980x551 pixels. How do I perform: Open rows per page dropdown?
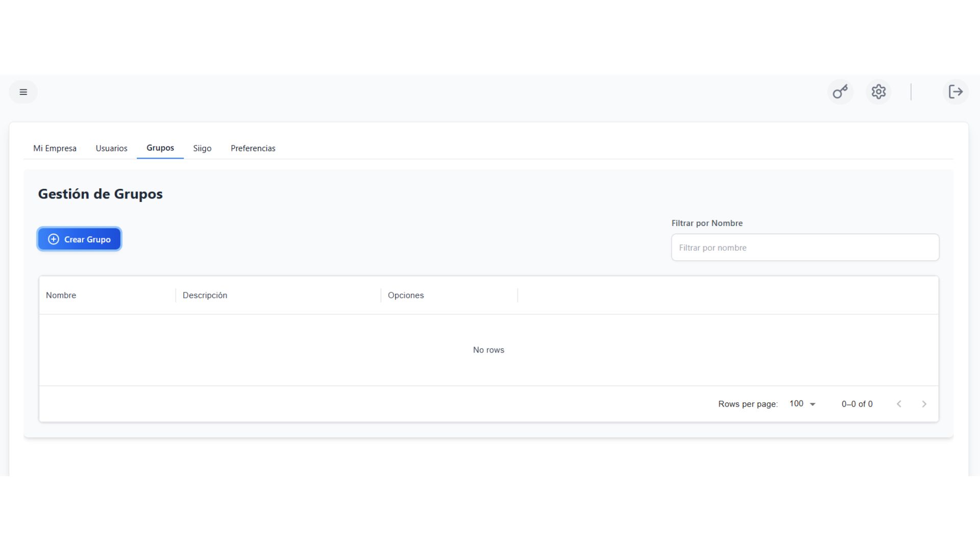[x=802, y=404]
